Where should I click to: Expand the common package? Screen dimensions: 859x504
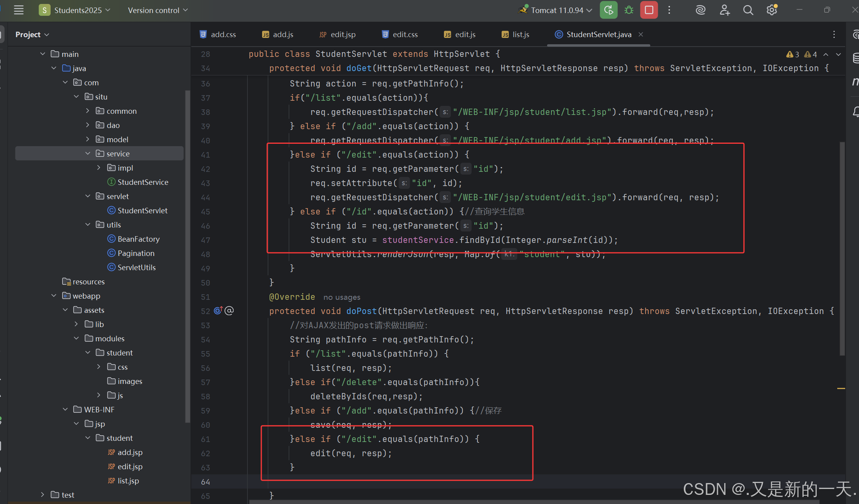88,111
